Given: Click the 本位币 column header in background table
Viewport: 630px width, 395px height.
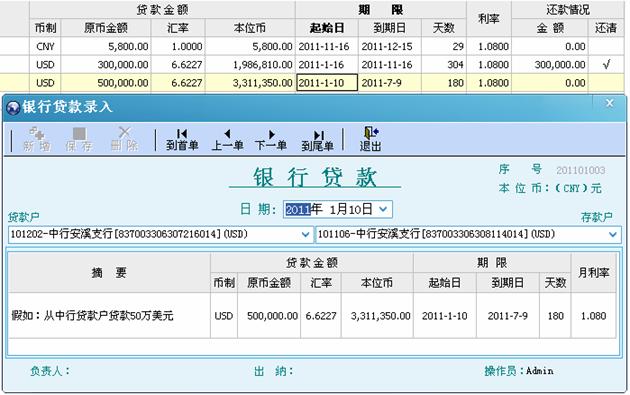Looking at the screenshot, I should click(x=250, y=28).
